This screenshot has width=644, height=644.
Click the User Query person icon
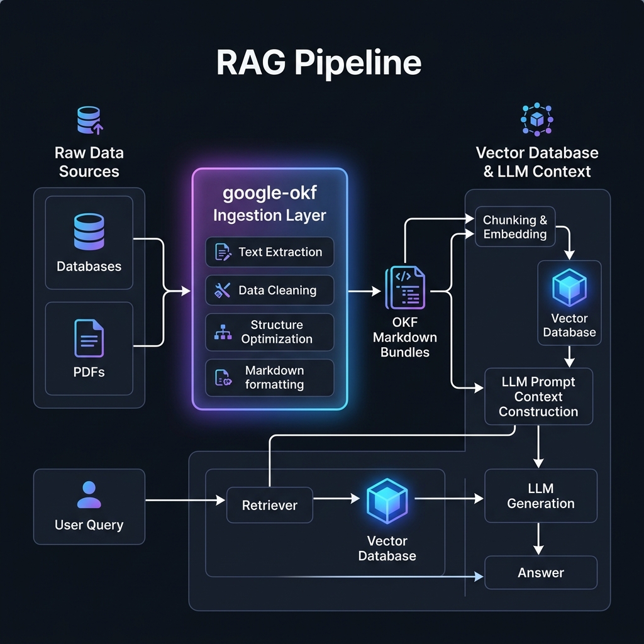[x=89, y=494]
